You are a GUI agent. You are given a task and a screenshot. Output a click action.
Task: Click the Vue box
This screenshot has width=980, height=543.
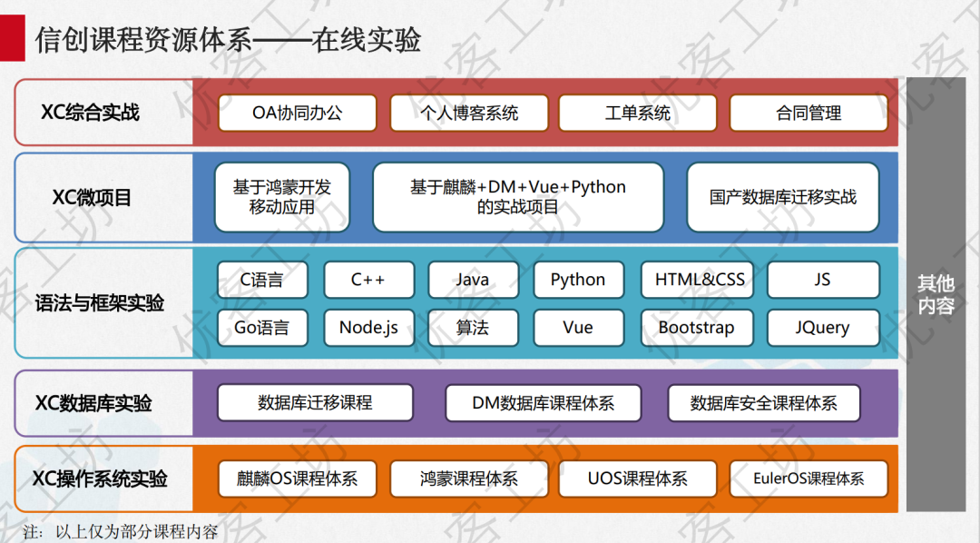(x=579, y=328)
